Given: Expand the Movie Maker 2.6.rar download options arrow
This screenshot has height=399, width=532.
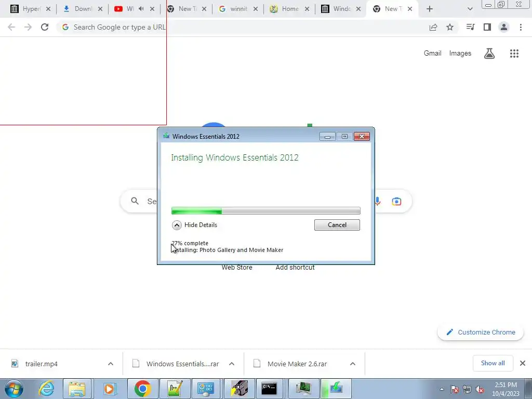Looking at the screenshot, I should (353, 364).
